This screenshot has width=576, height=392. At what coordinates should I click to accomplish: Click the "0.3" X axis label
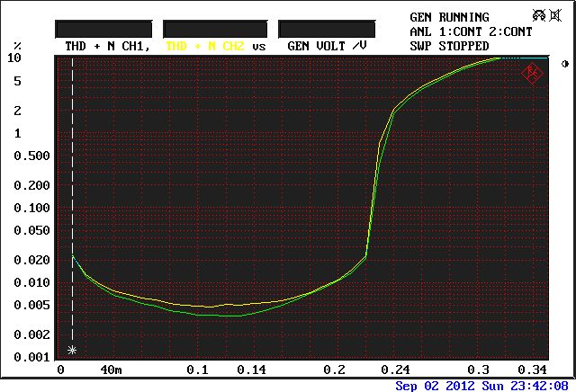click(x=479, y=370)
